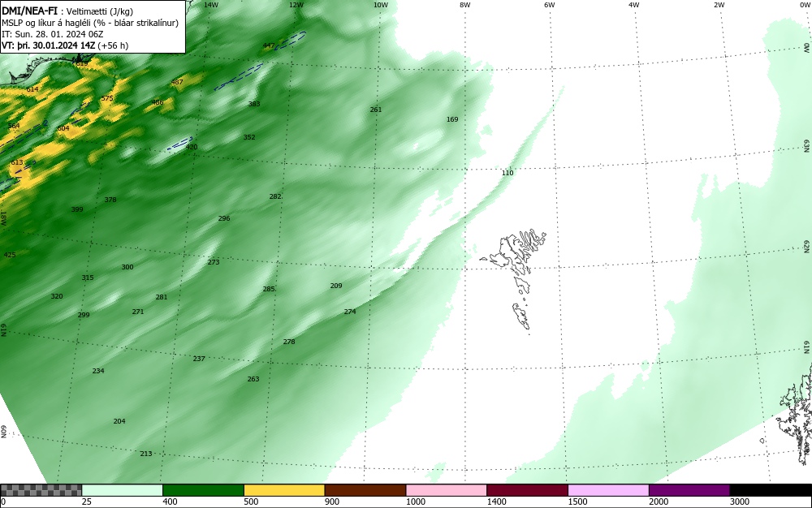Click the black legend swatch above 3000
The height and width of the screenshot is (508, 812).
point(771,490)
